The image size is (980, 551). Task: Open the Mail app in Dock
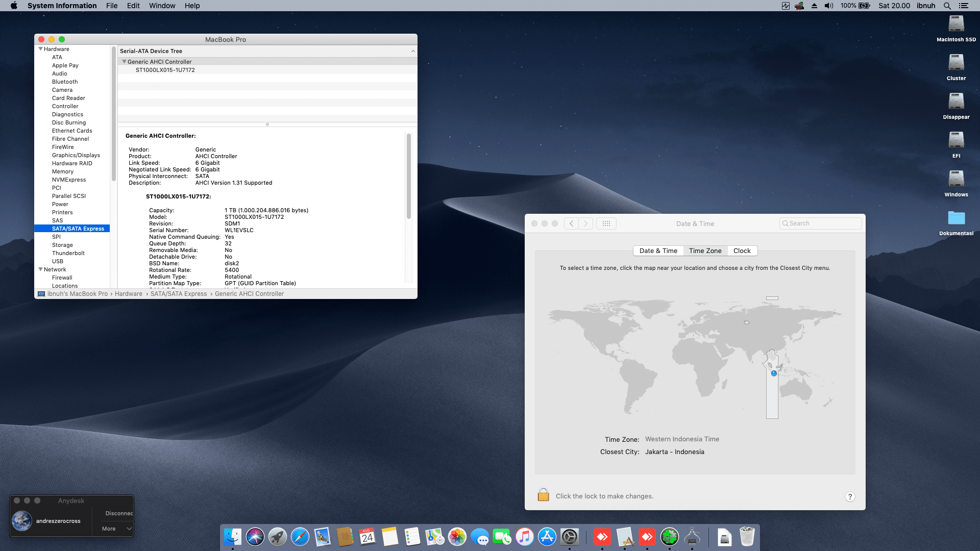coord(323,537)
